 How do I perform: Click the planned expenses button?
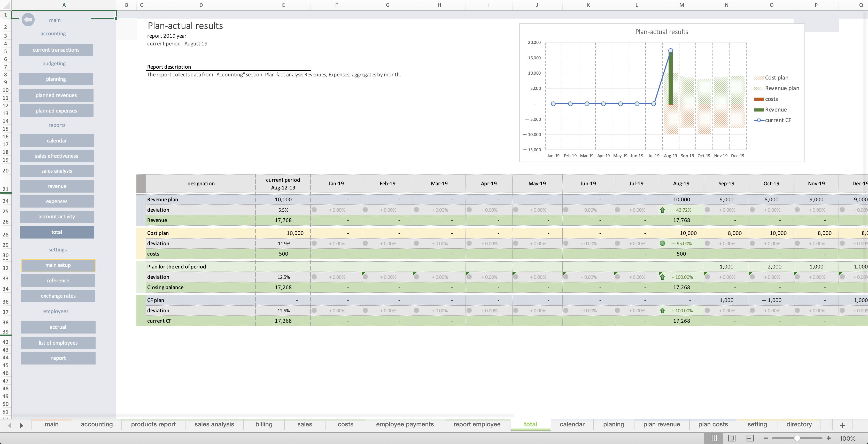tap(56, 111)
